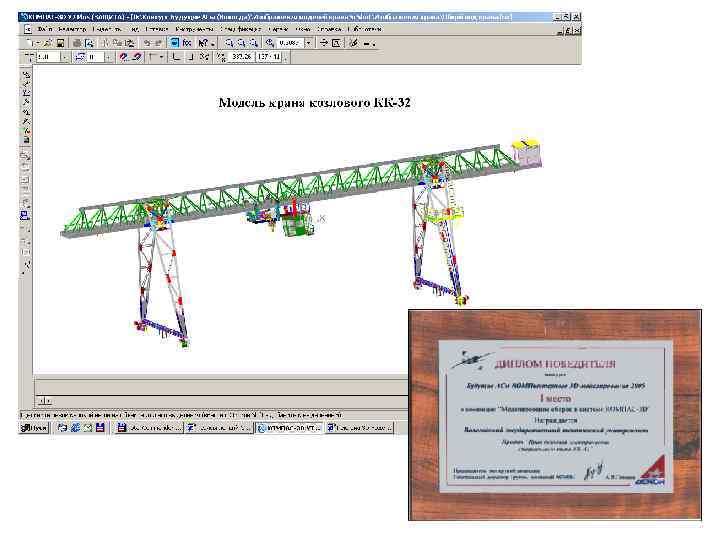Open the Specification menu
This screenshot has width=720, height=540.
240,29
